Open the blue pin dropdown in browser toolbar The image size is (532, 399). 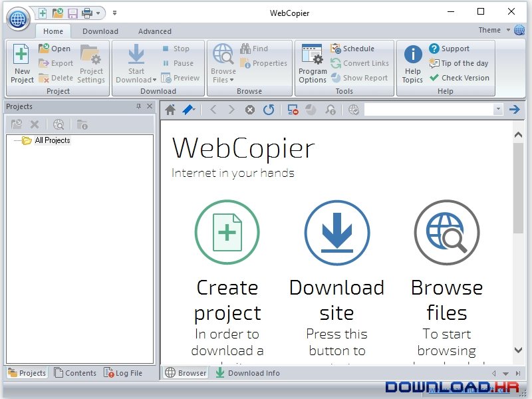click(x=189, y=110)
